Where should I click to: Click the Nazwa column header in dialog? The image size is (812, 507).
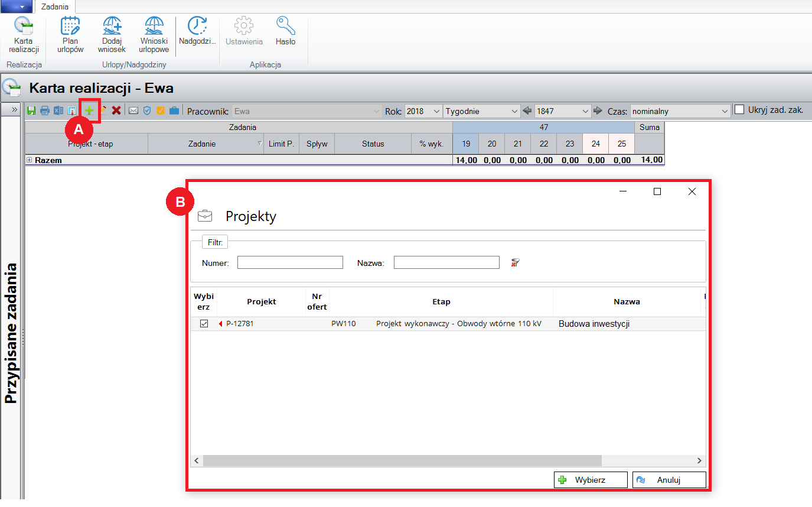(x=627, y=301)
